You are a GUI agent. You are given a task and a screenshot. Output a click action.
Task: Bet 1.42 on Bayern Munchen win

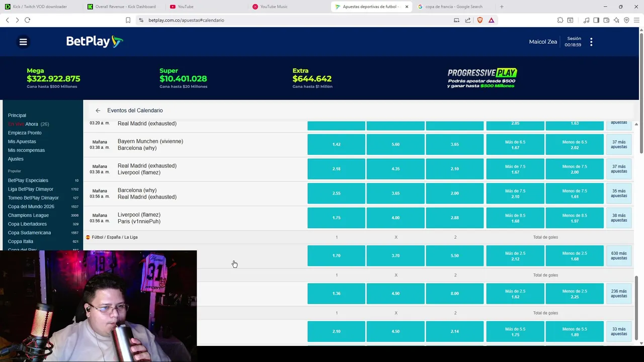point(336,144)
